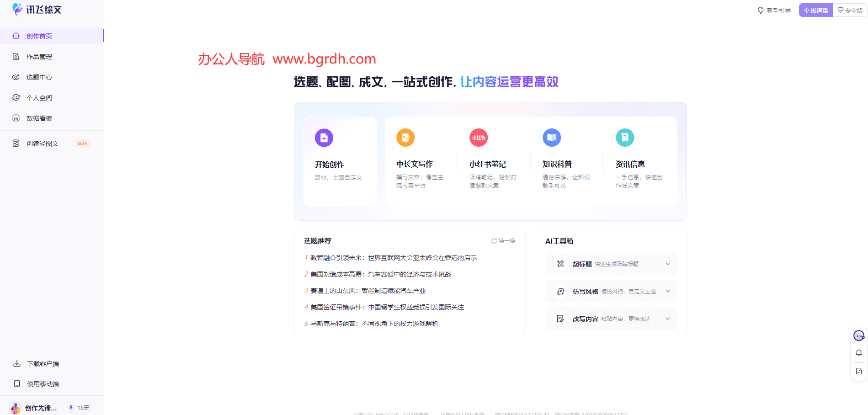This screenshot has height=415, width=868.
Task: Open the AI assistant floating icon
Action: 859,336
